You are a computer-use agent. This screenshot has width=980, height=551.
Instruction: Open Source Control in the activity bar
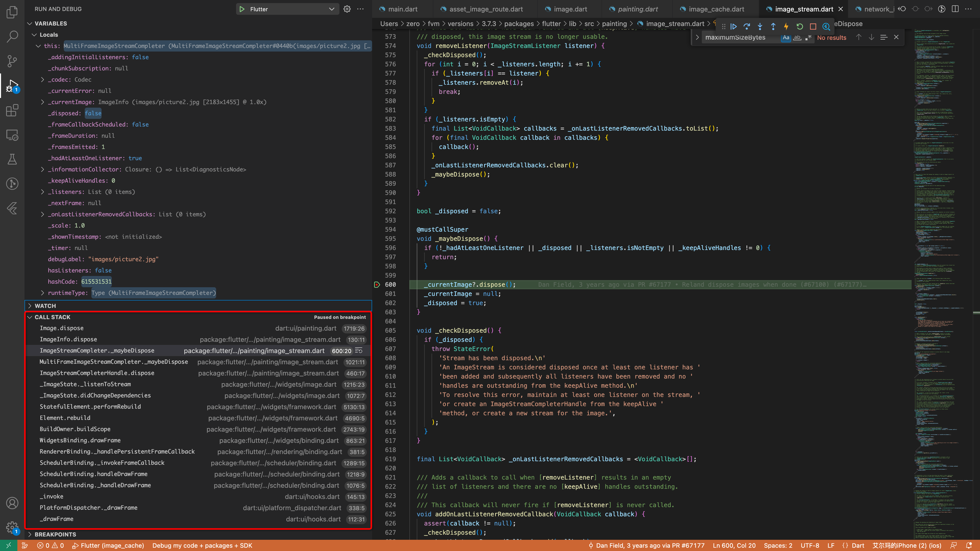(12, 61)
